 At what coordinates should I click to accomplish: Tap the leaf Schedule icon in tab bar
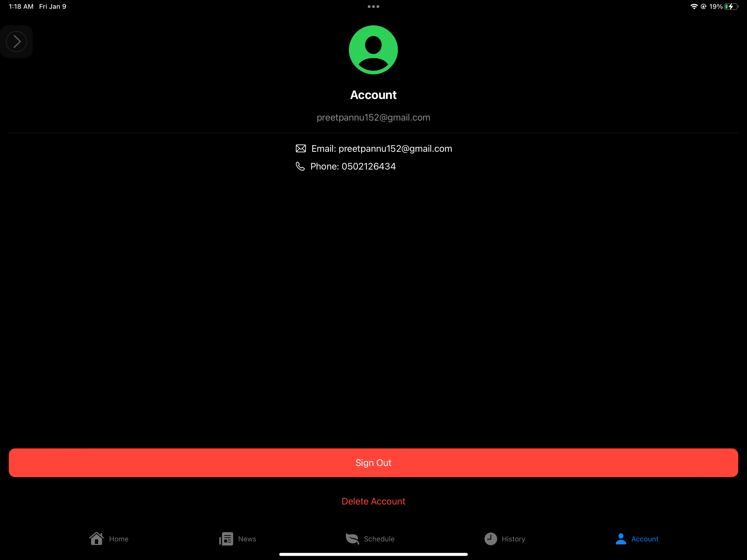pos(352,539)
